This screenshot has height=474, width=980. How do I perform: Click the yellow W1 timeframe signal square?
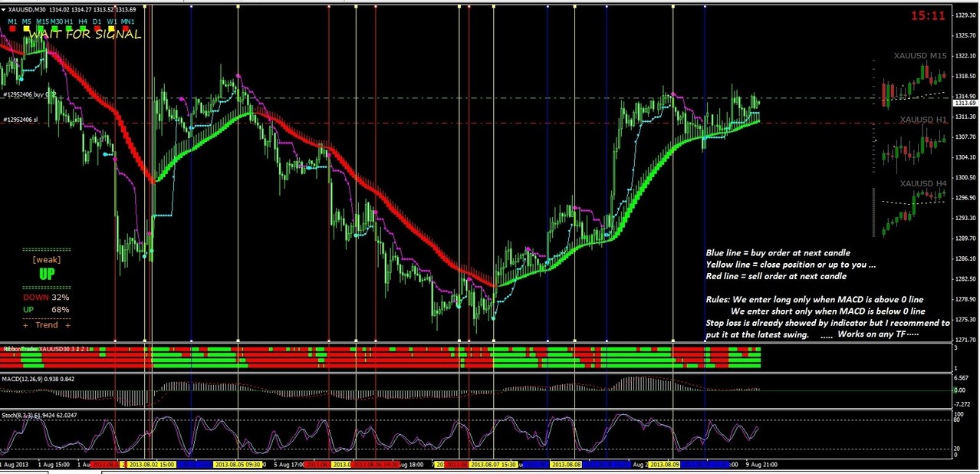(x=111, y=28)
